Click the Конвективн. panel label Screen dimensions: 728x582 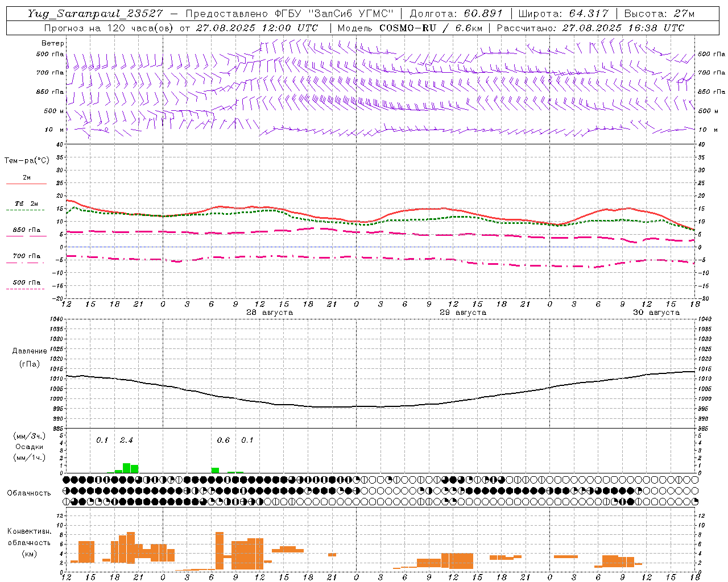pos(29,531)
